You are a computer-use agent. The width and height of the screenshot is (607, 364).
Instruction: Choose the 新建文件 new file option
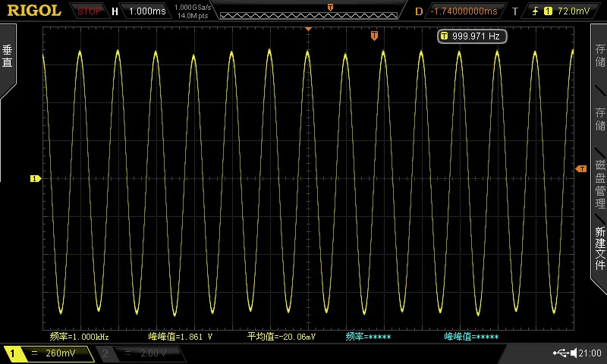click(599, 248)
